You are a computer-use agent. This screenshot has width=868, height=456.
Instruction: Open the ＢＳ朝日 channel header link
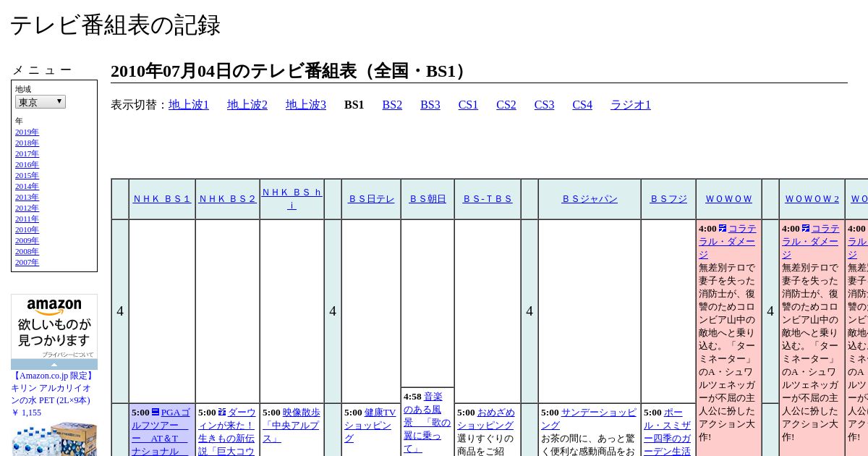(x=427, y=199)
